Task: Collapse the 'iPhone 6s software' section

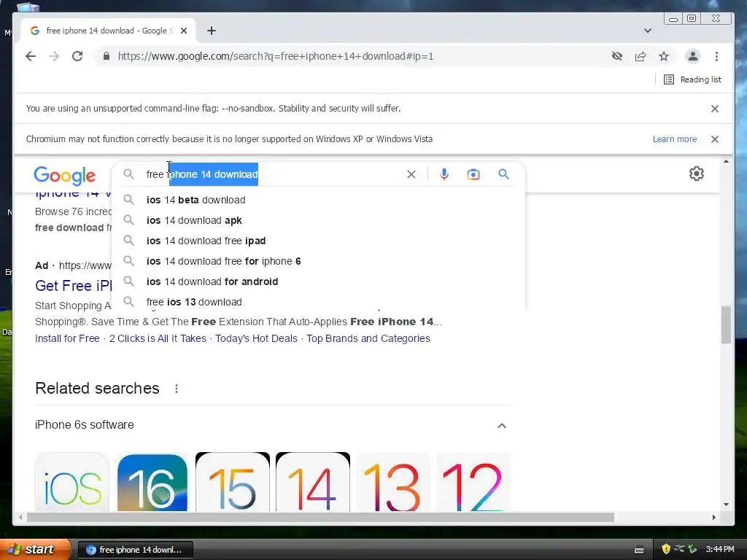Action: 502,425
